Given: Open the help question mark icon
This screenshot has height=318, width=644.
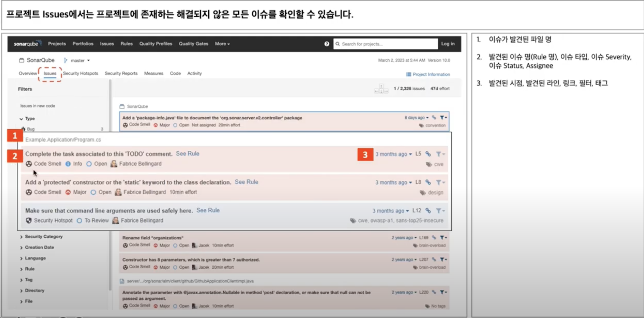Looking at the screenshot, I should 326,44.
